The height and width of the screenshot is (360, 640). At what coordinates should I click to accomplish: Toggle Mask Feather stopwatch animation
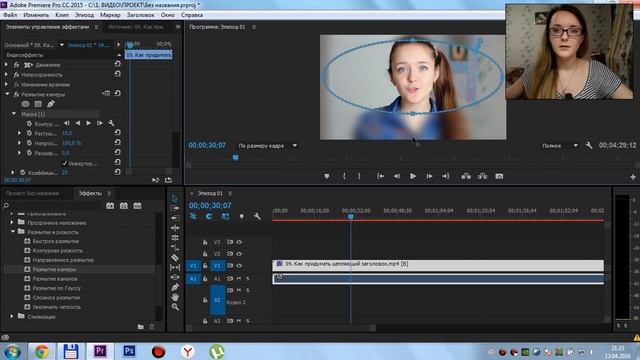tap(29, 133)
